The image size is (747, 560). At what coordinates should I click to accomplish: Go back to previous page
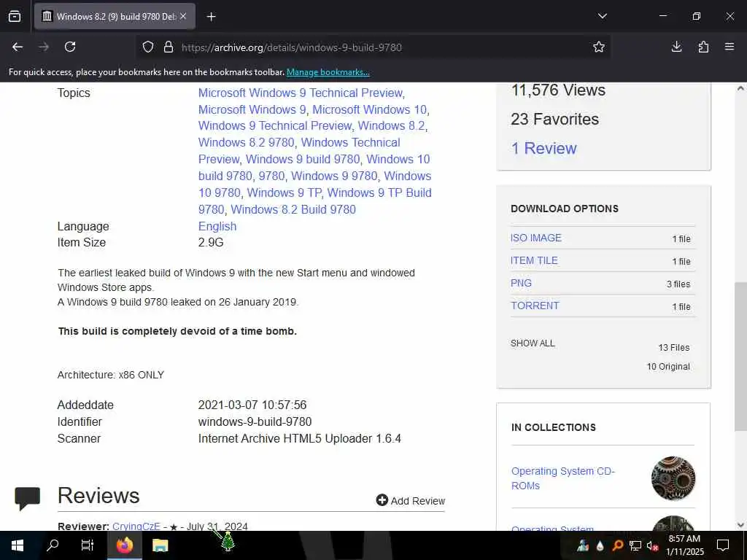coord(18,47)
